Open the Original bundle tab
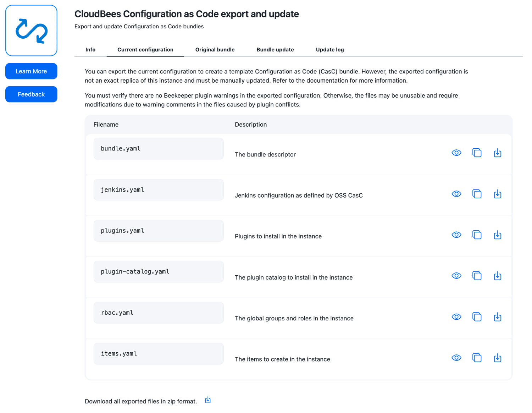 pos(215,50)
